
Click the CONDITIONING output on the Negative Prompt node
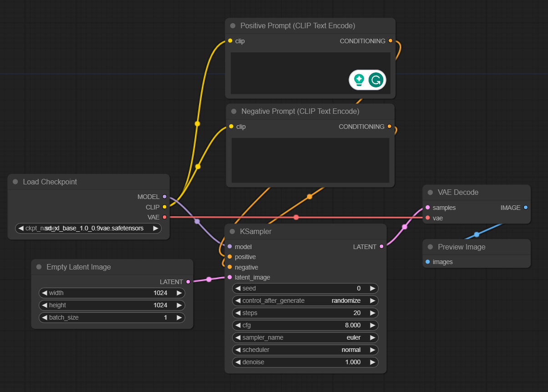click(390, 127)
